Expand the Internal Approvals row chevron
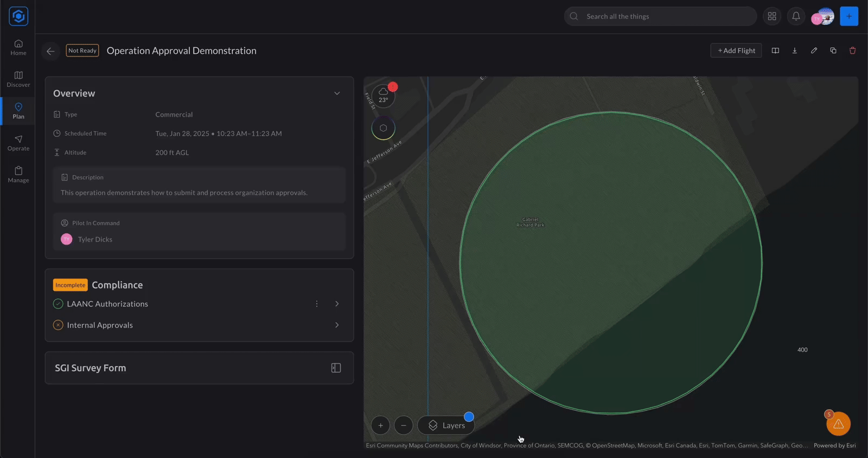The height and width of the screenshot is (458, 868). [337, 325]
